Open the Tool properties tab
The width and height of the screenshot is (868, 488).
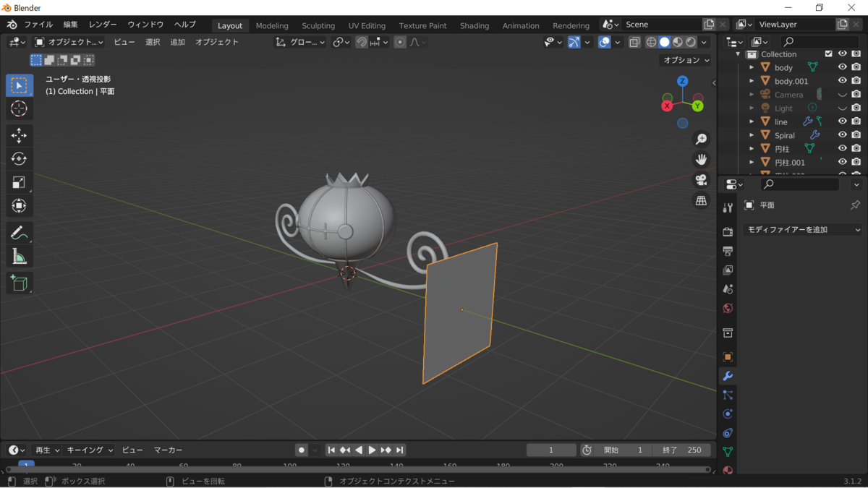click(728, 208)
